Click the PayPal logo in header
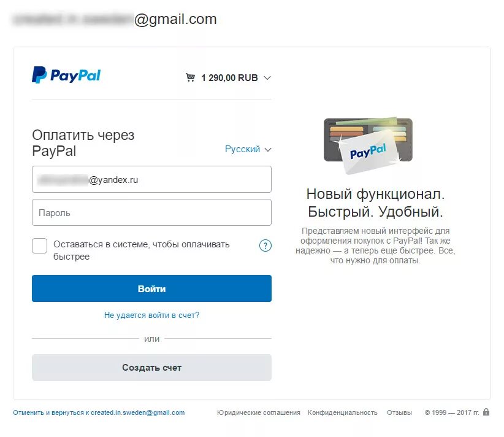504x437 pixels. pyautogui.click(x=66, y=75)
